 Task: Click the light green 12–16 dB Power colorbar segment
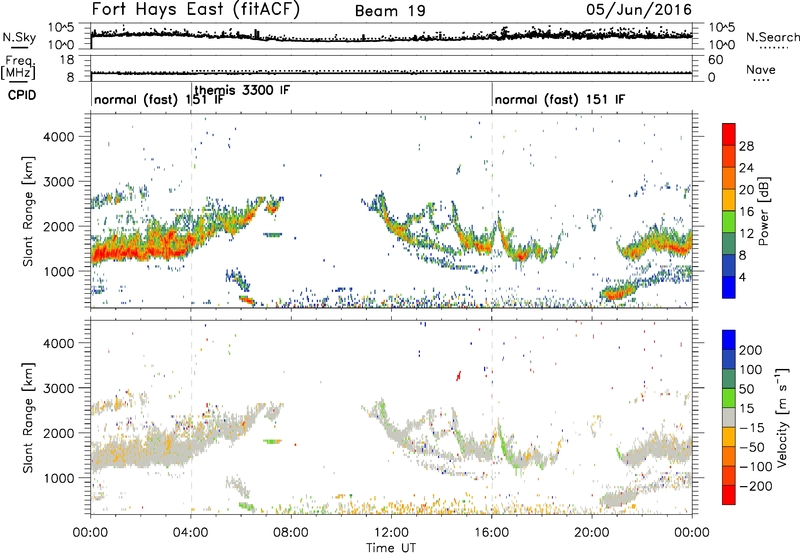pyautogui.click(x=729, y=222)
